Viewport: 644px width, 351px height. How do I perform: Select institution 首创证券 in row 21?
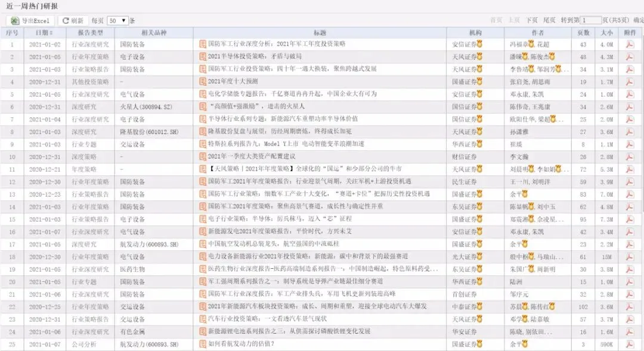click(465, 294)
